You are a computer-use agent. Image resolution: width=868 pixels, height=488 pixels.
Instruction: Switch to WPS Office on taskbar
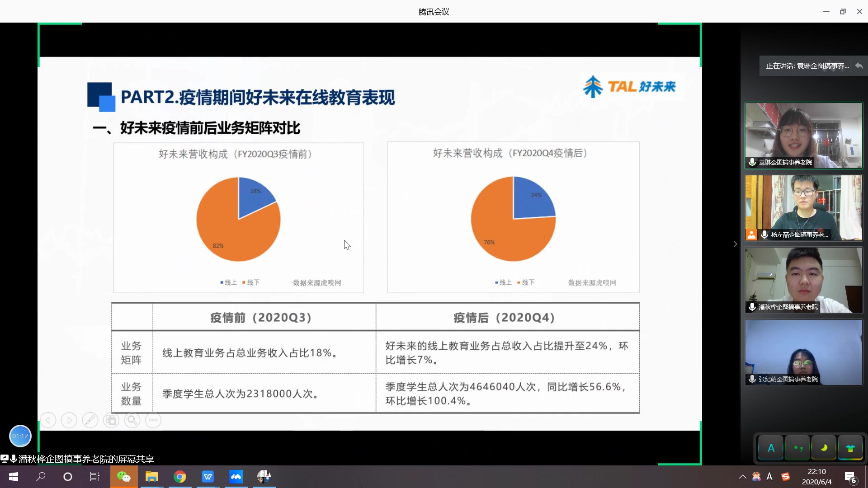(x=208, y=477)
